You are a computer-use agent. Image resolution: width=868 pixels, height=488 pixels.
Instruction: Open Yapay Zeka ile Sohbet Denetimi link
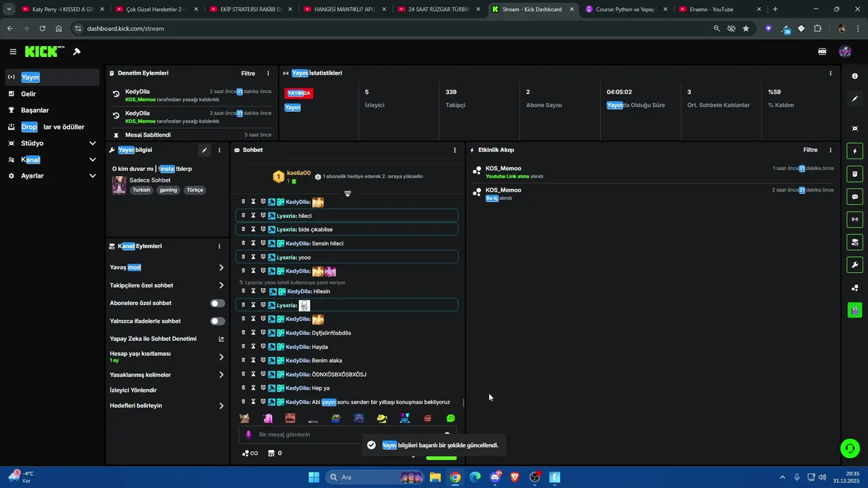[x=166, y=339]
